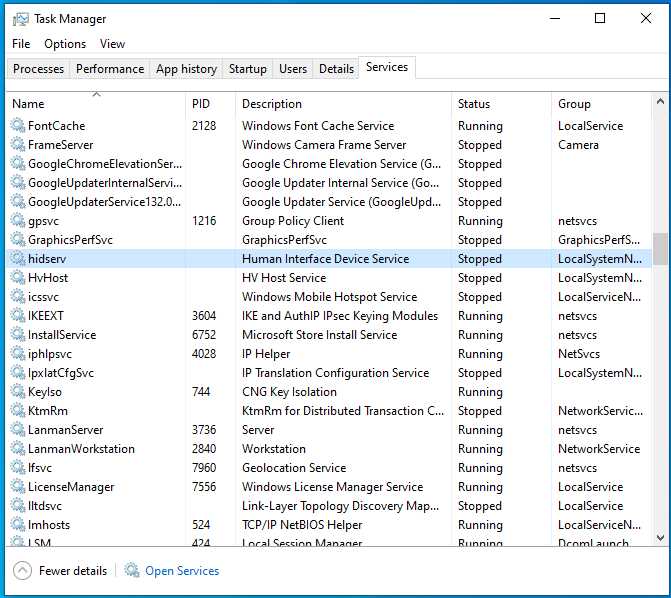Switch to the Users tab

point(293,68)
